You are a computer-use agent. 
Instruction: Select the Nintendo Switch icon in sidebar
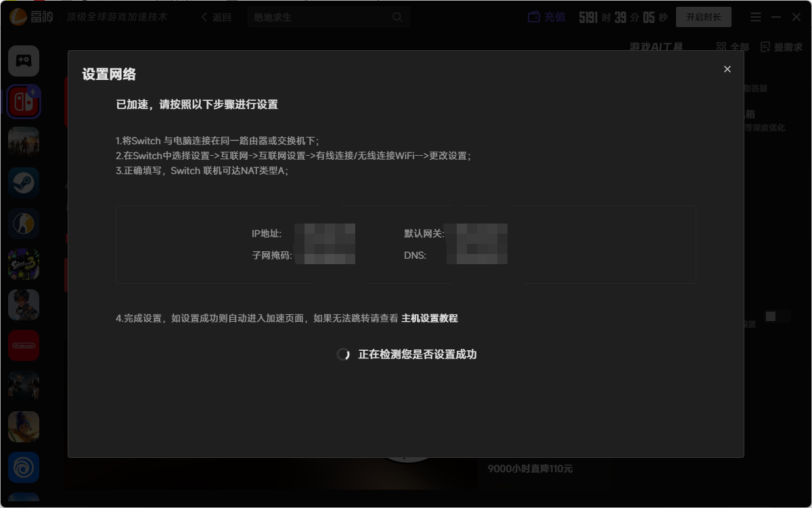point(24,102)
